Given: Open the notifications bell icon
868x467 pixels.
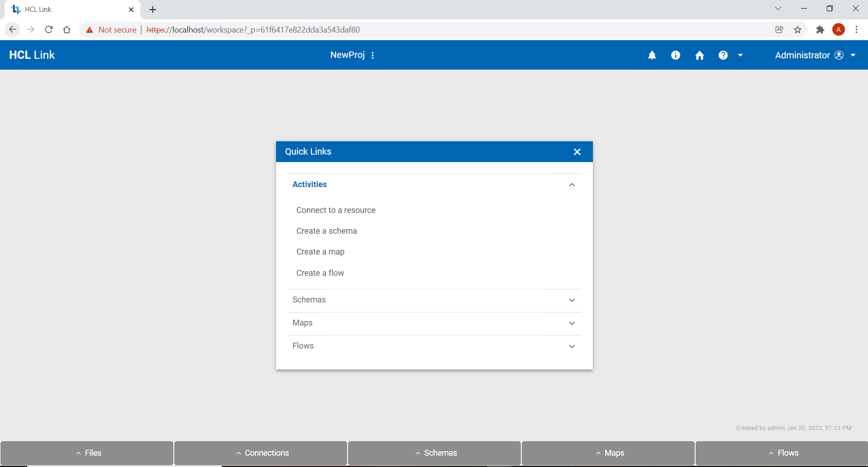Looking at the screenshot, I should point(652,55).
